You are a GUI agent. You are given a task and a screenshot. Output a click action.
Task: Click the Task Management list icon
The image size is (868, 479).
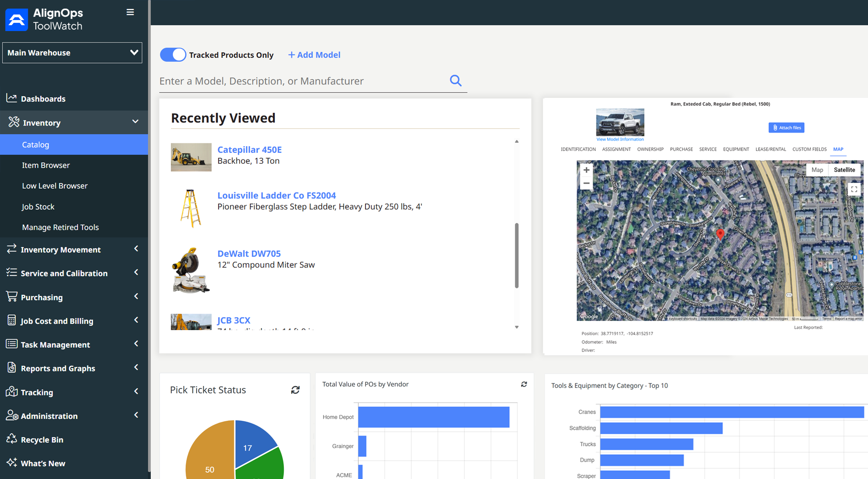(11, 344)
